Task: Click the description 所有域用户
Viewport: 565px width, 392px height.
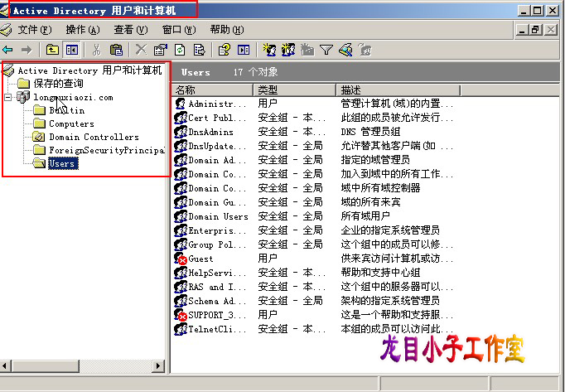Action: pos(365,216)
